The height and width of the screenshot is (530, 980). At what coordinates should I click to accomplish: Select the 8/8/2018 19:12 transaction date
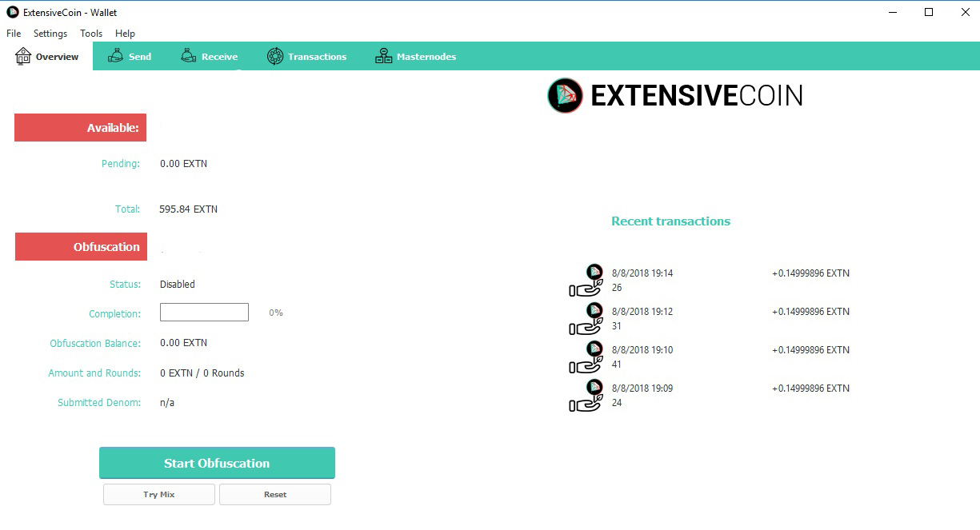pos(642,312)
